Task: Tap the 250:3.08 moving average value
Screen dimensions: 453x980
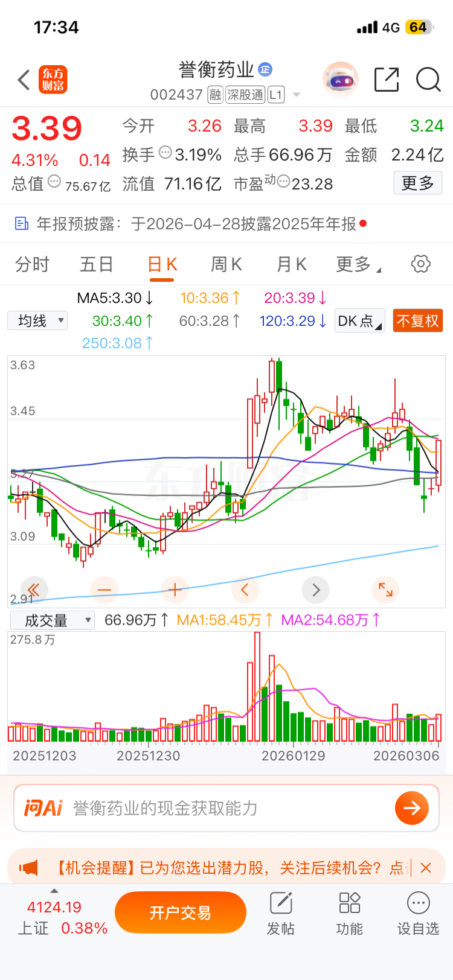Action: coord(117,343)
